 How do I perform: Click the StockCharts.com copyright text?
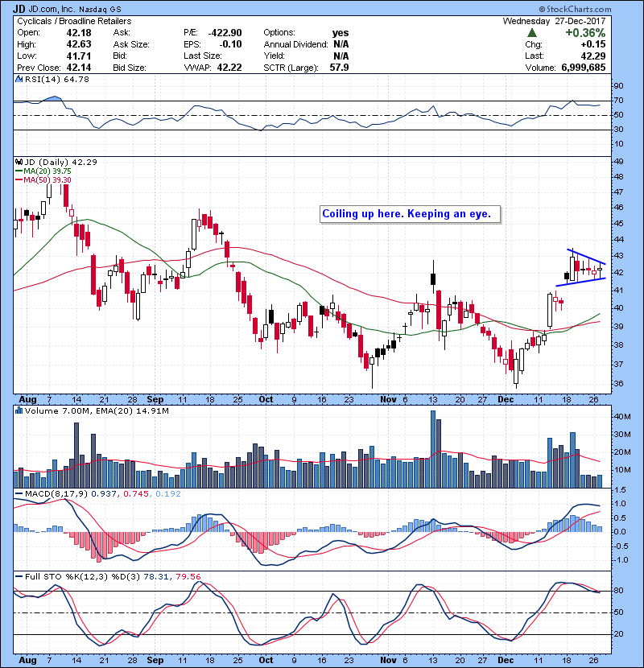click(x=575, y=9)
